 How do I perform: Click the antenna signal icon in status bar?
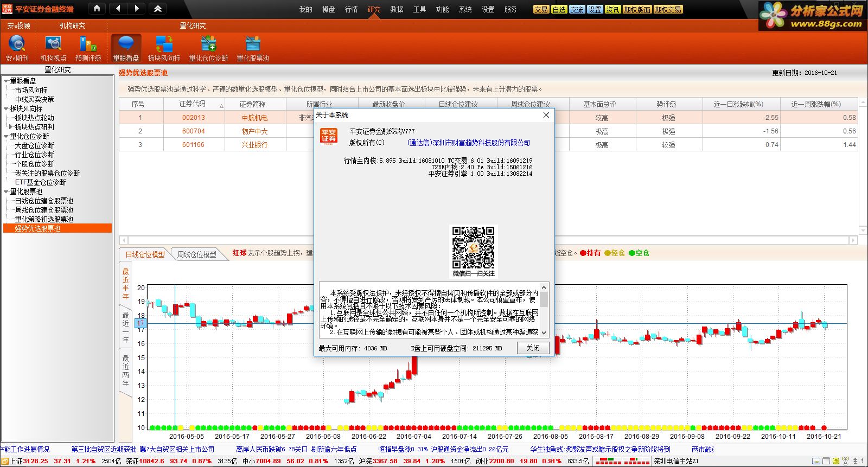coord(845,461)
